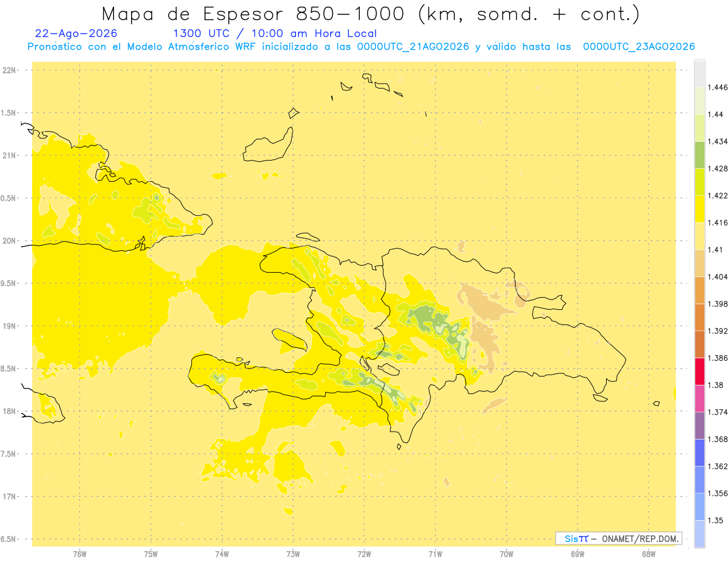Click the '68W' longitude label
The width and height of the screenshot is (728, 562).
pyautogui.click(x=649, y=554)
